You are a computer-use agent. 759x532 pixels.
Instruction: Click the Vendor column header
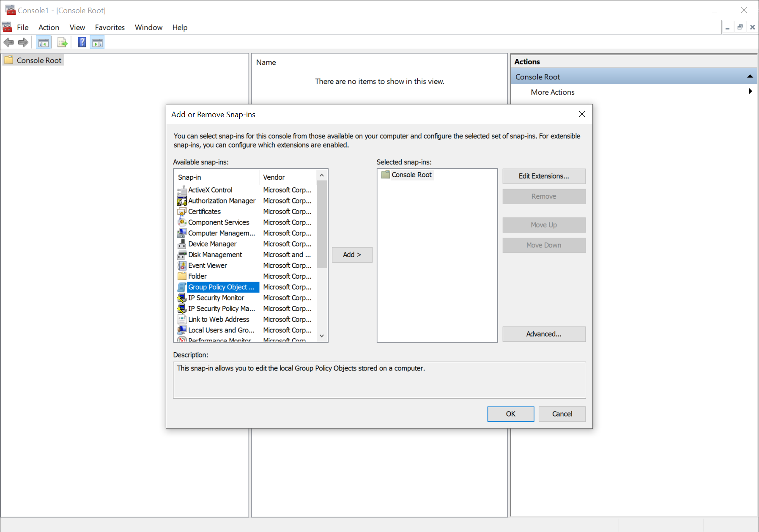click(288, 177)
